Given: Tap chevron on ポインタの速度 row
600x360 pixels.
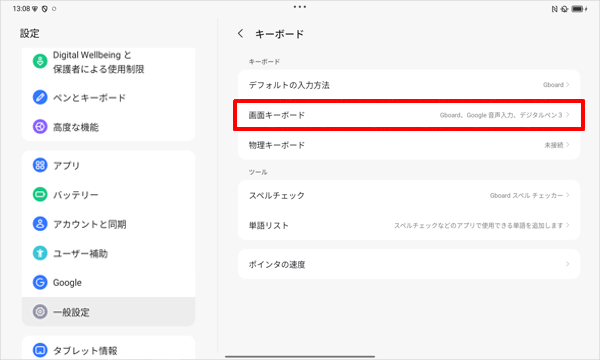Looking at the screenshot, I should [x=568, y=264].
